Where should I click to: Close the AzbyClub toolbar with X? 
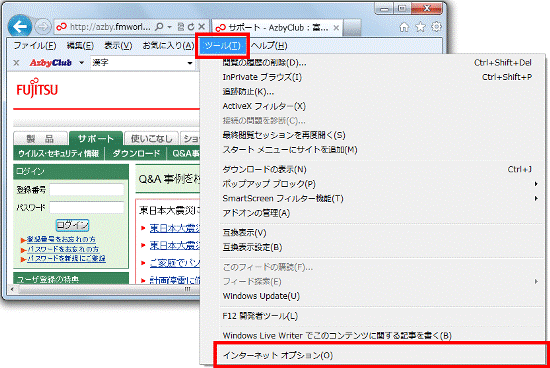[16, 63]
